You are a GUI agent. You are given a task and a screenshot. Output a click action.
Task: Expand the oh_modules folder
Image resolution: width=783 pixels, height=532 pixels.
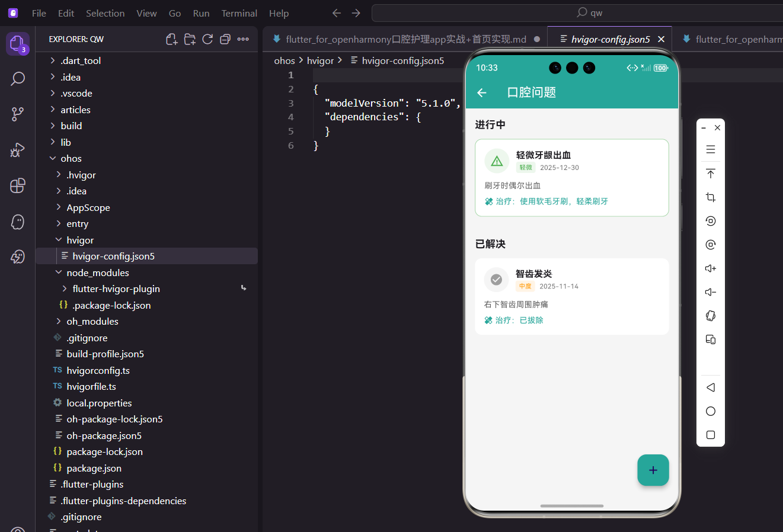(146, 321)
